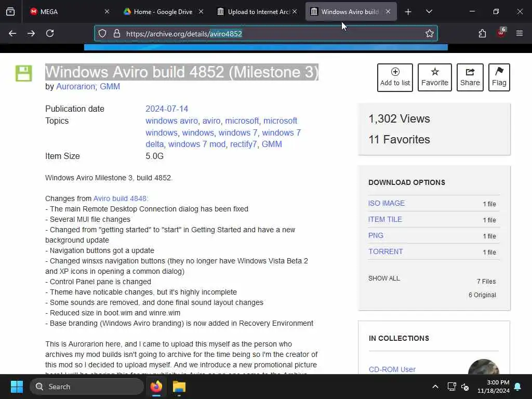Bookmark this page with the star
532x399 pixels.
click(430, 33)
